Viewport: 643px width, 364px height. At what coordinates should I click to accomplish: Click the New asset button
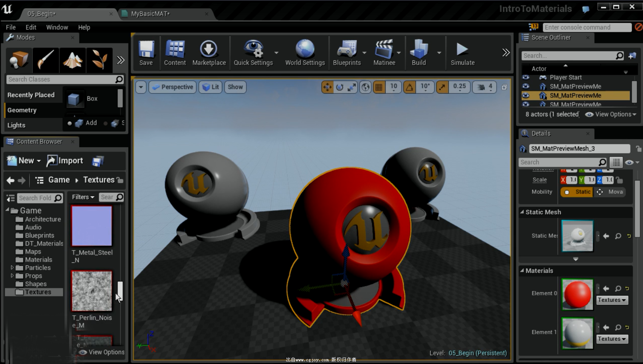(x=24, y=161)
